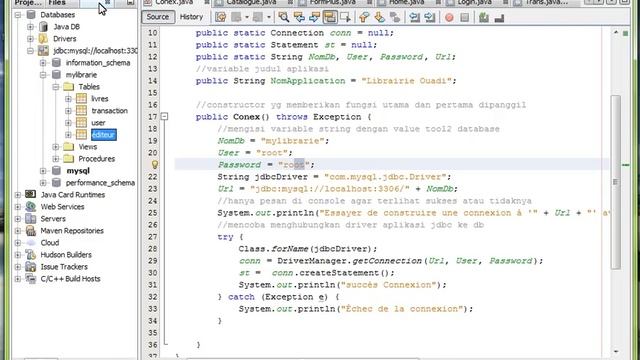Click the Last Edit toolbar icon

pos(220,17)
